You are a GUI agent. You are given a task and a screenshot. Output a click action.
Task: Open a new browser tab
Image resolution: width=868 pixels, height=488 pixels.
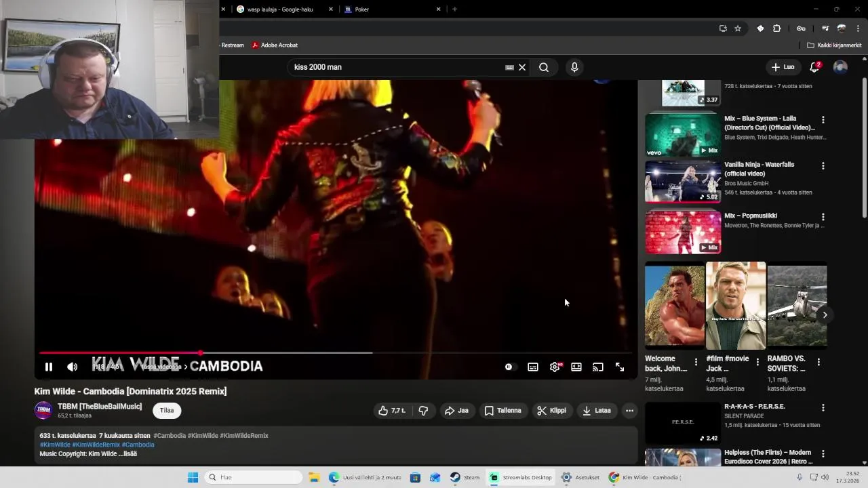click(454, 9)
